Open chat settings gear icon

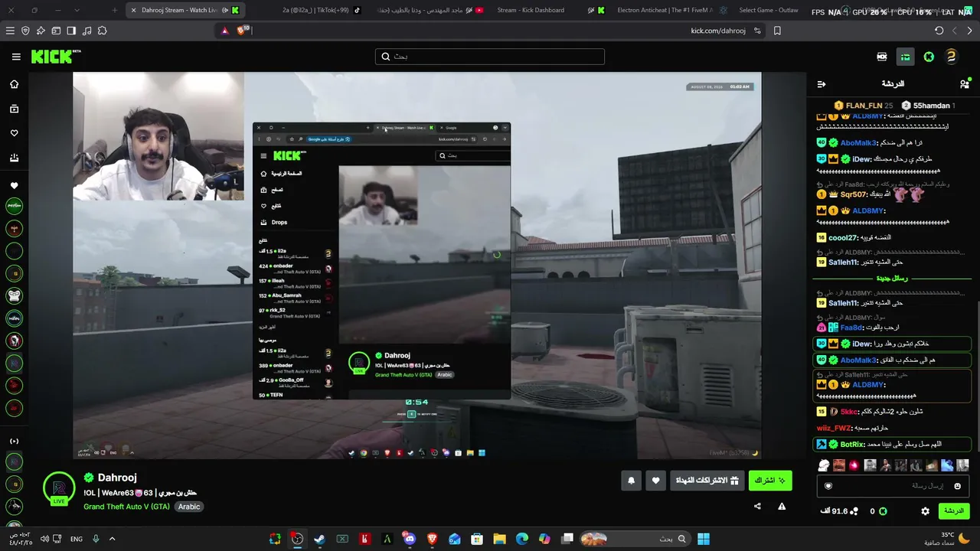(925, 511)
